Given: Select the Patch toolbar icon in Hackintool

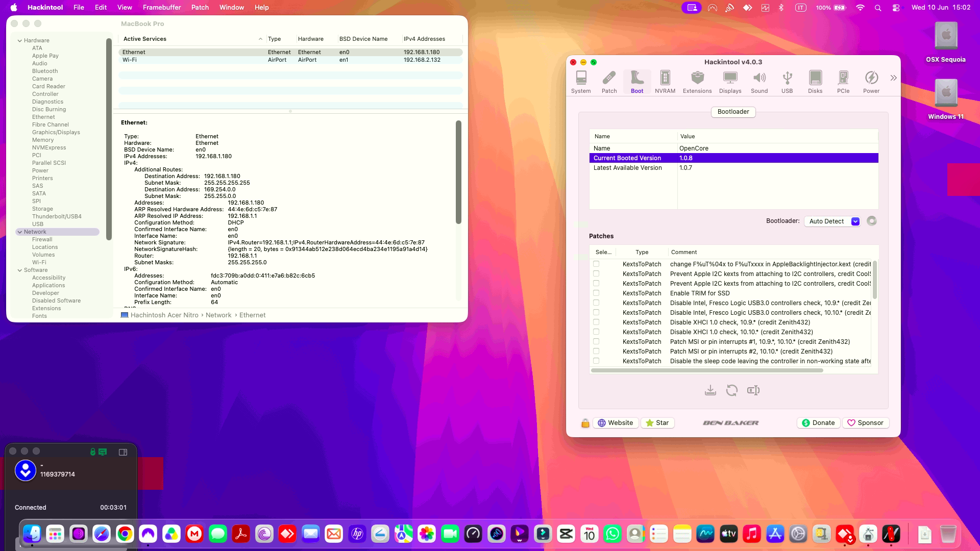Looking at the screenshot, I should (609, 82).
